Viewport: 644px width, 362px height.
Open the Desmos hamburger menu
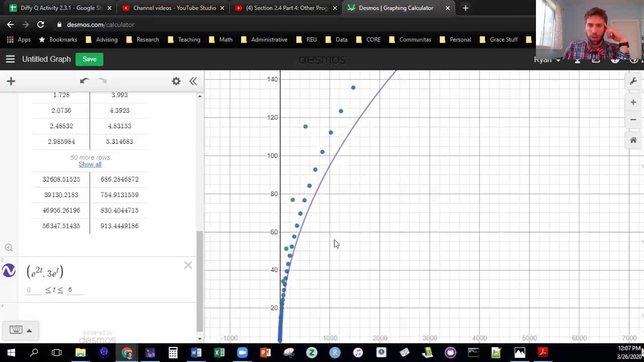[x=10, y=59]
